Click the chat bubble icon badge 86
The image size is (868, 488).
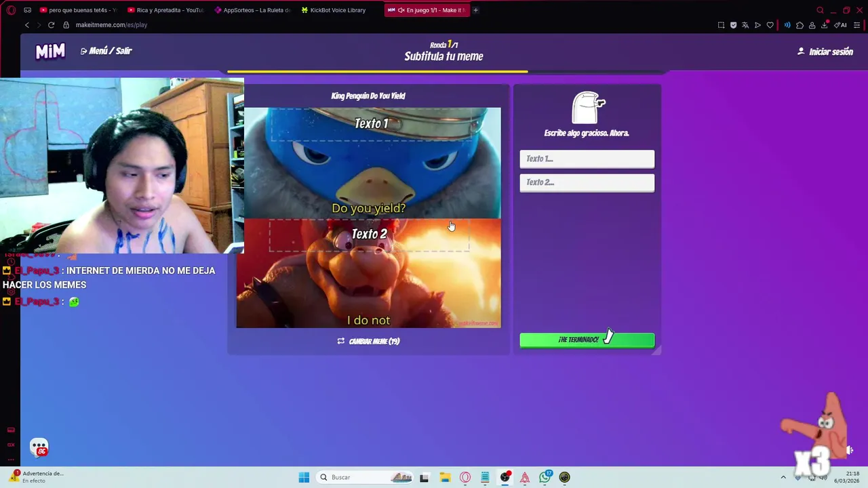click(x=39, y=448)
